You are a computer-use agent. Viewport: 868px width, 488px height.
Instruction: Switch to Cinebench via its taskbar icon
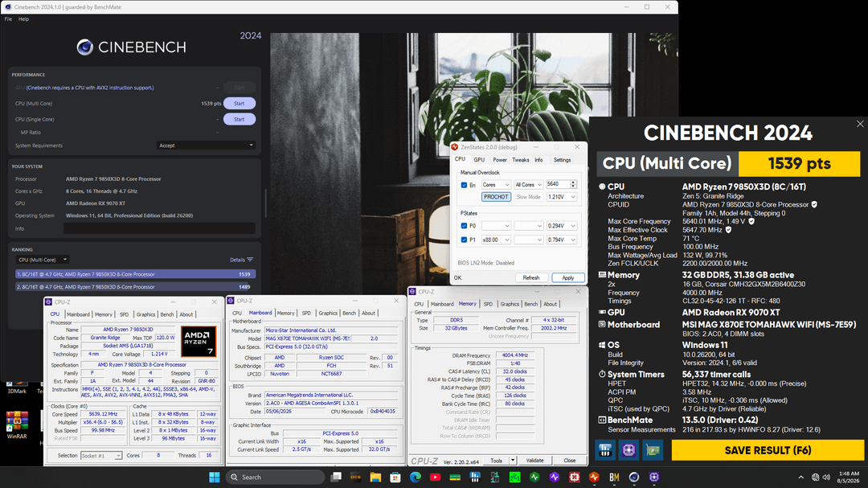click(x=634, y=477)
